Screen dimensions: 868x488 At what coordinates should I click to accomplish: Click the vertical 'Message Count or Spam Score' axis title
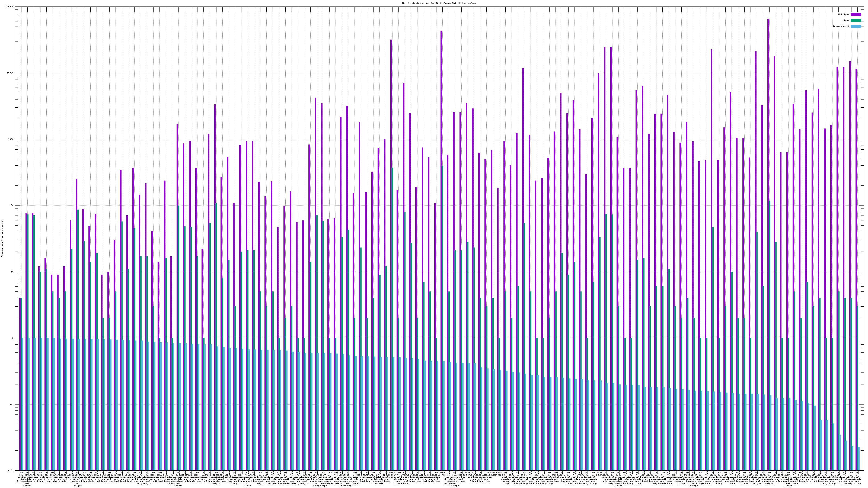(2, 239)
